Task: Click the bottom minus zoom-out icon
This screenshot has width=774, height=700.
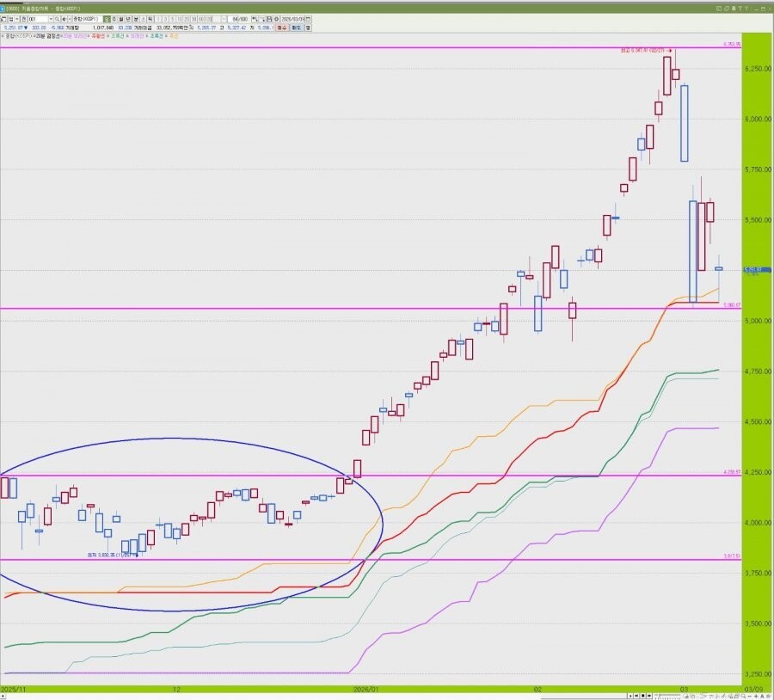Action: click(749, 696)
